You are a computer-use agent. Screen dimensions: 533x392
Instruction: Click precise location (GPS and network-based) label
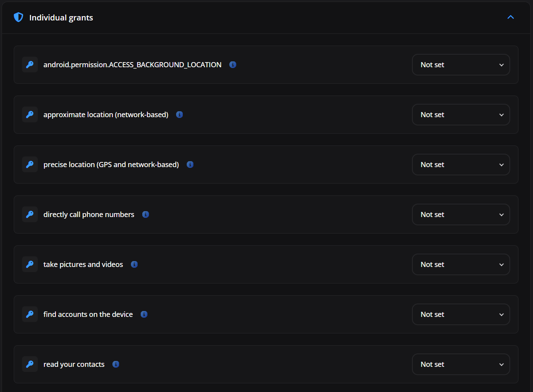(x=111, y=164)
